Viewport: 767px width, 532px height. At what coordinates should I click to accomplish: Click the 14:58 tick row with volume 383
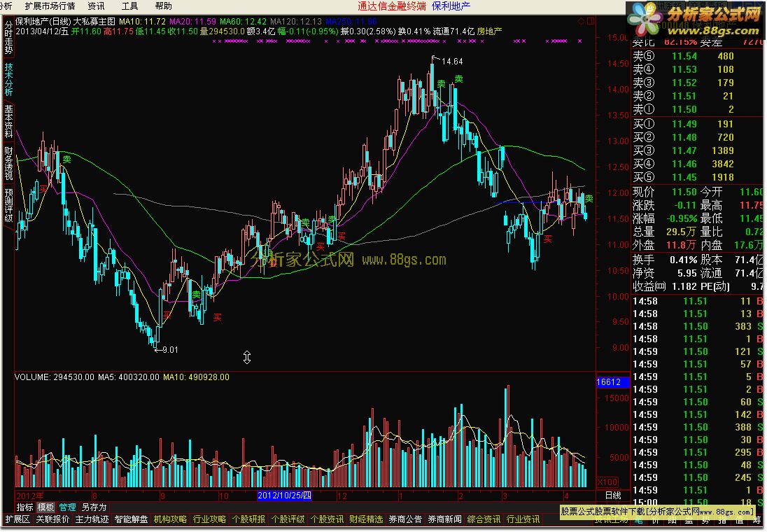698,326
